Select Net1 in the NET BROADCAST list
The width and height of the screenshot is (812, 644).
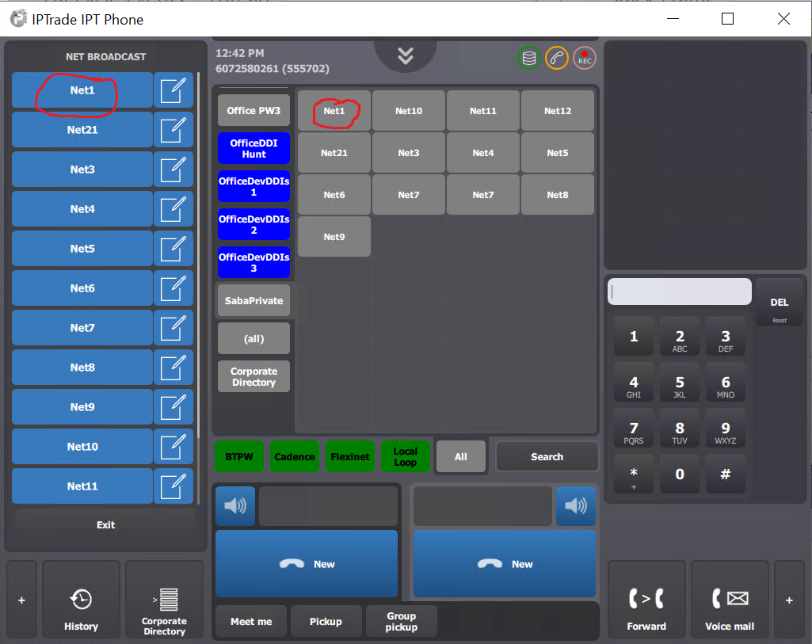pyautogui.click(x=82, y=90)
